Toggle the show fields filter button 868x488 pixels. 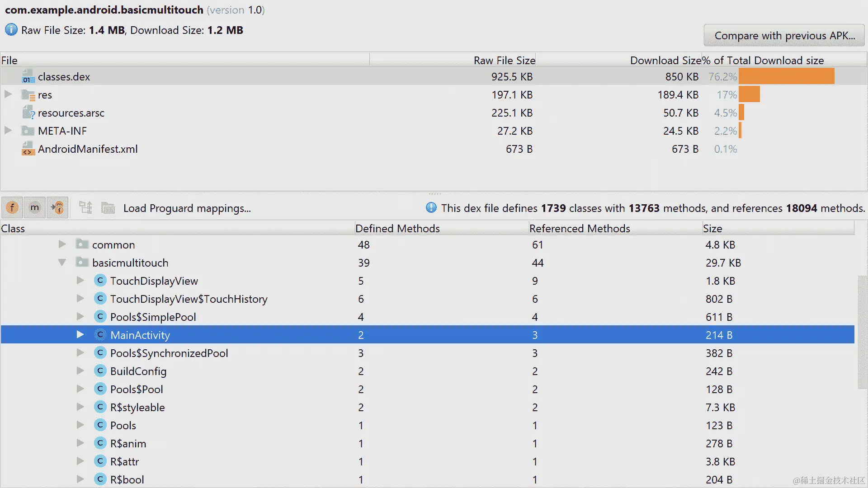12,208
